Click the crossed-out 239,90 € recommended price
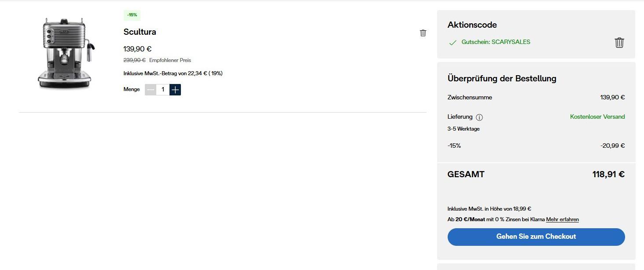This screenshot has width=644, height=270. point(134,60)
